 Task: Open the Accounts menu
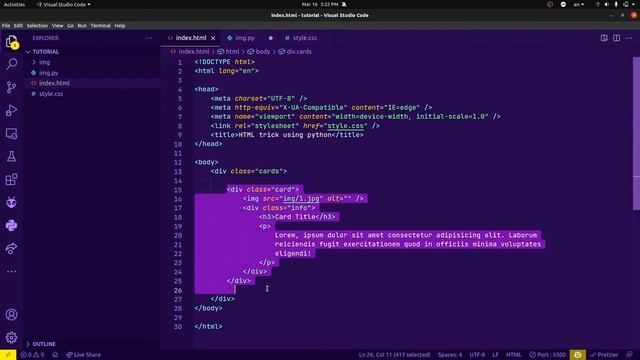tap(11, 315)
